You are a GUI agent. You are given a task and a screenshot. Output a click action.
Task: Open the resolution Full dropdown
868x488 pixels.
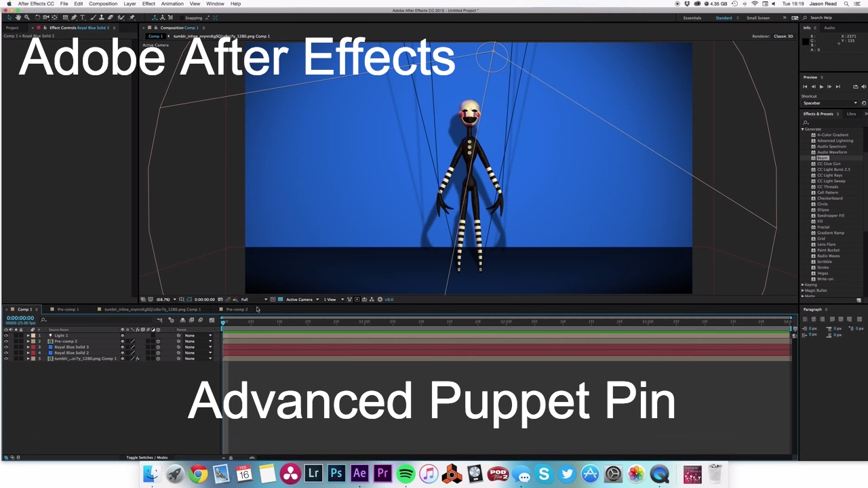254,300
